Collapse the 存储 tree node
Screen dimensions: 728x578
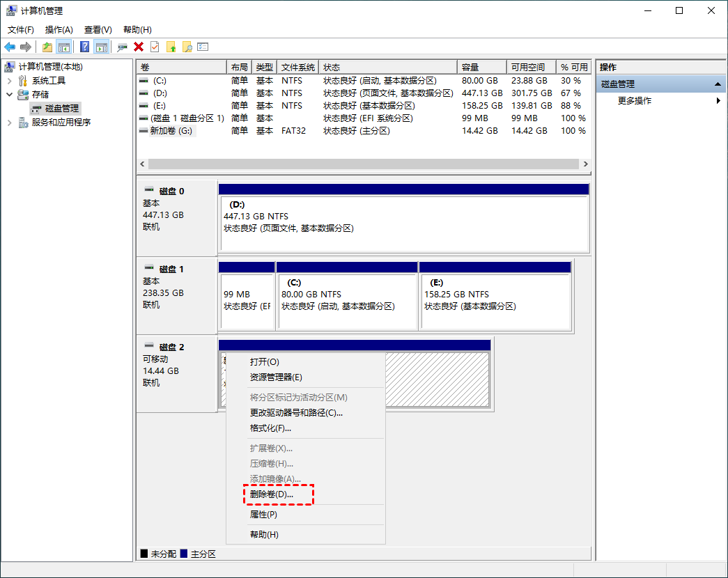click(x=9, y=95)
